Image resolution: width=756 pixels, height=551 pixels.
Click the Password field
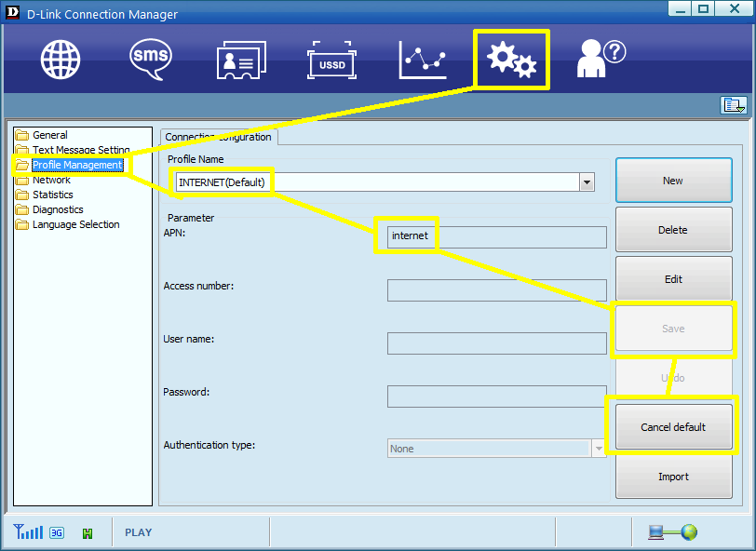(496, 396)
